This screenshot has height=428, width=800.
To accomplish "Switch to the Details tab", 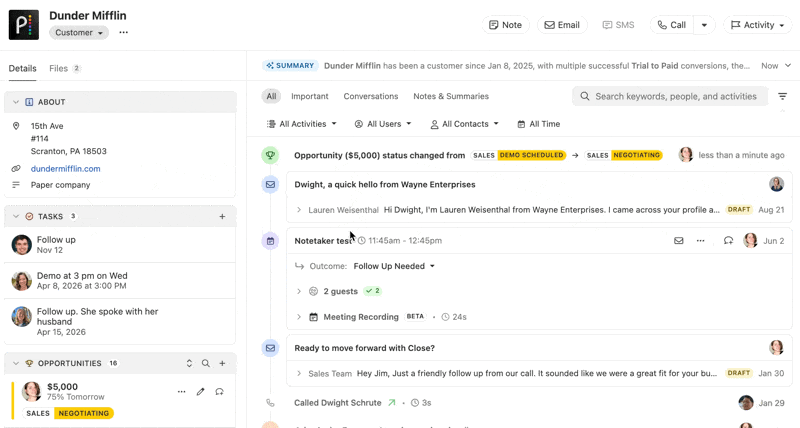I will pos(22,68).
